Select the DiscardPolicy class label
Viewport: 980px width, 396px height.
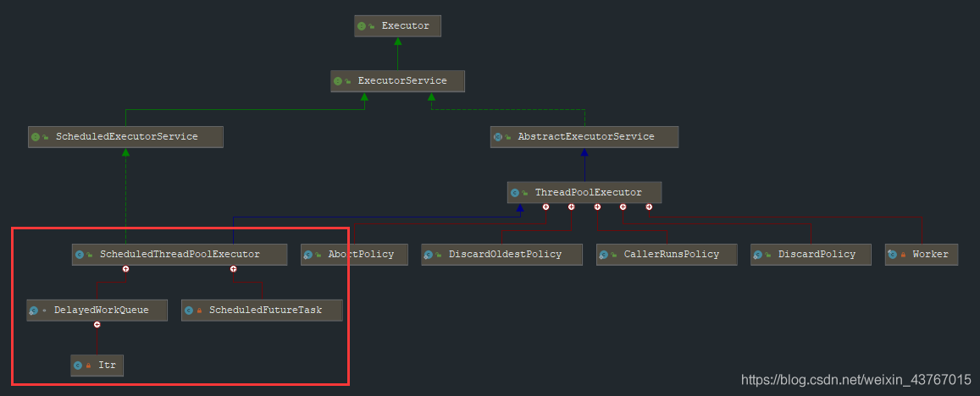pos(817,254)
